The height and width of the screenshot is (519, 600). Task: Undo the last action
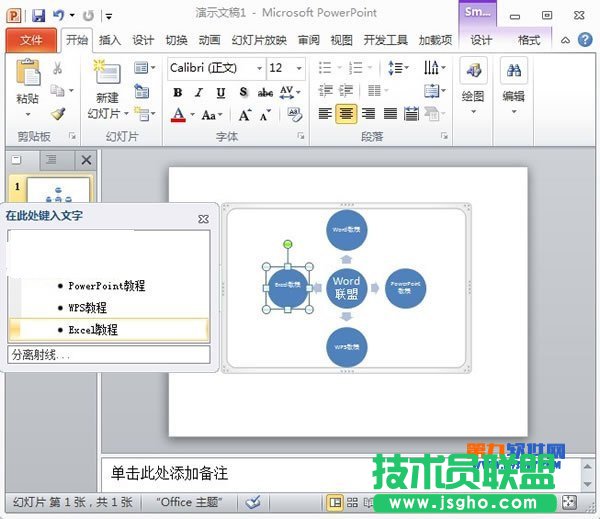[x=59, y=16]
